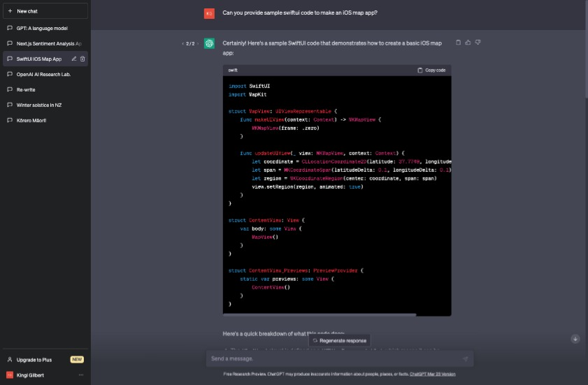Give the response a thumbs down
The height and width of the screenshot is (385, 588).
pyautogui.click(x=478, y=43)
